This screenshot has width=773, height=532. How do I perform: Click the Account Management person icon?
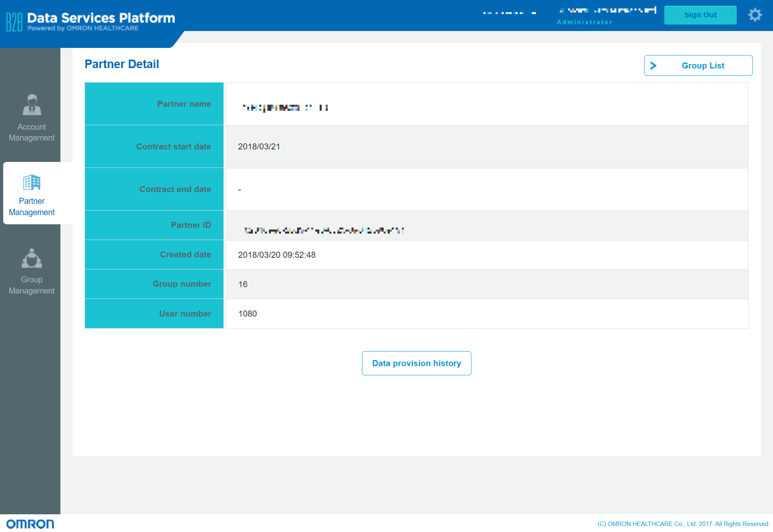[32, 105]
